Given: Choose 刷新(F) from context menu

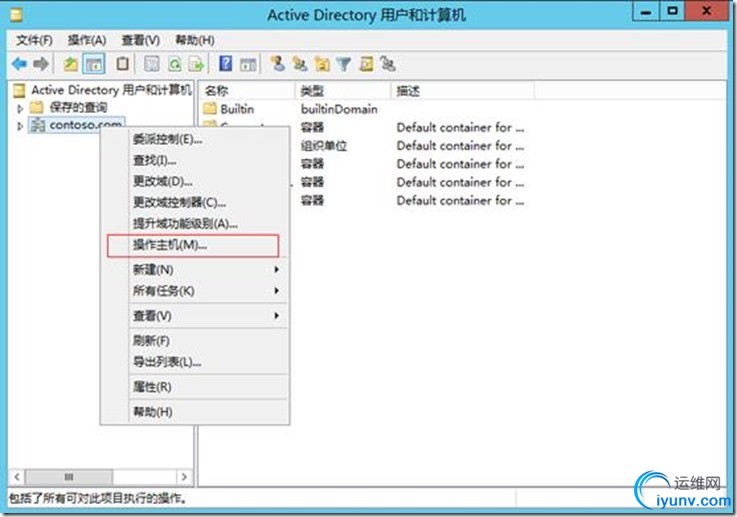Looking at the screenshot, I should (x=195, y=341).
